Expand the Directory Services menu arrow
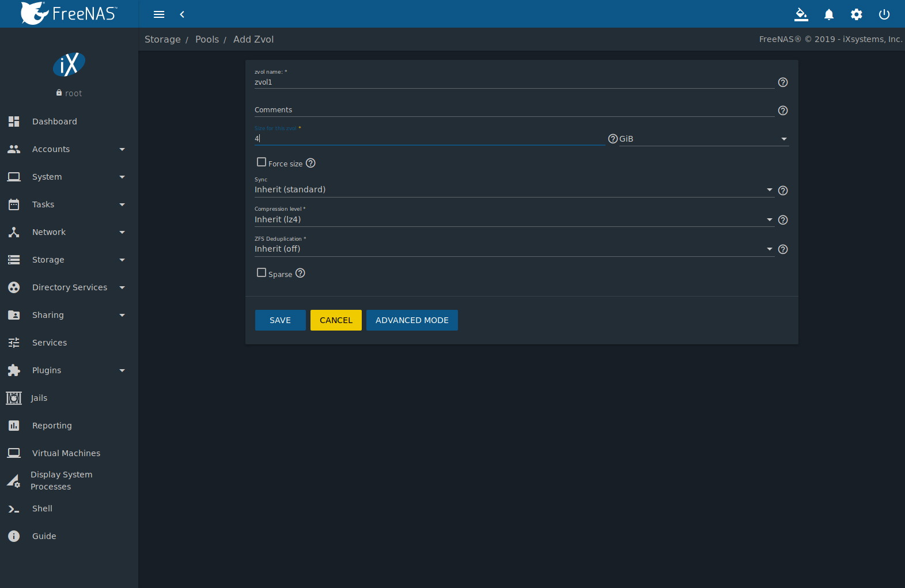Screen dimensions: 905x588 click(x=122, y=288)
